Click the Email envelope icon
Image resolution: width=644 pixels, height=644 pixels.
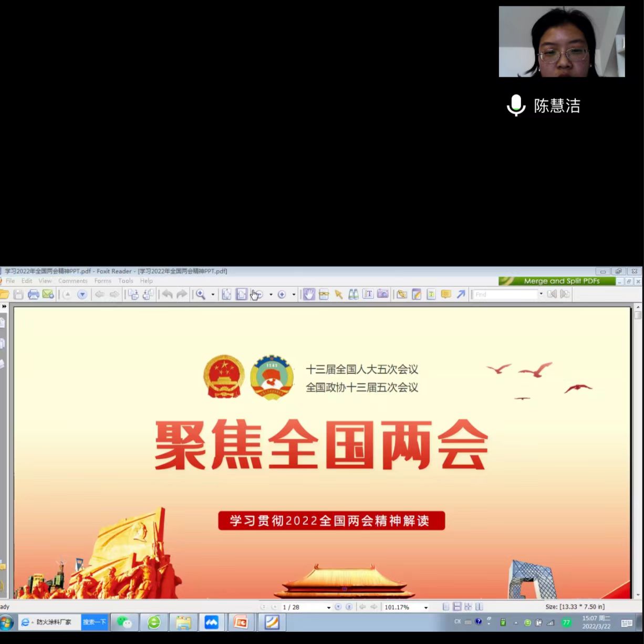click(48, 294)
